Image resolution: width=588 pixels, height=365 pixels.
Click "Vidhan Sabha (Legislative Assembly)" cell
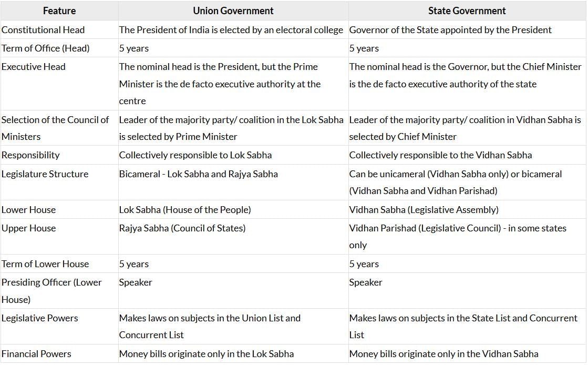pyautogui.click(x=424, y=210)
